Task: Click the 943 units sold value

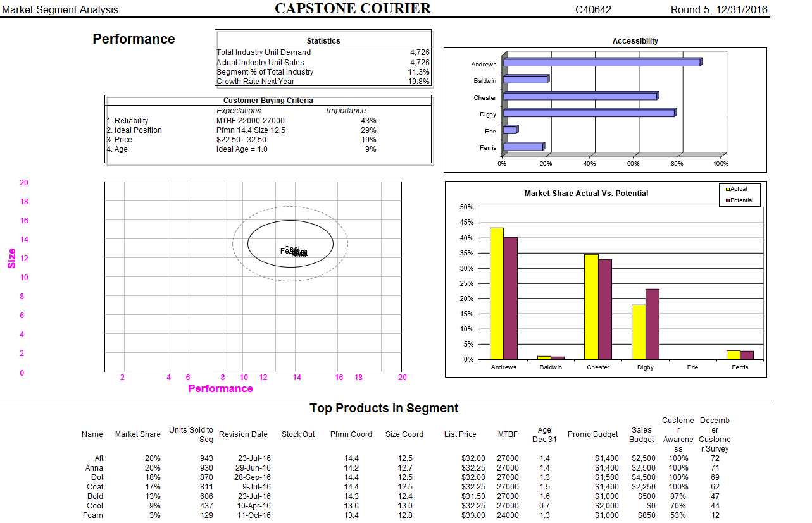Action: point(206,458)
